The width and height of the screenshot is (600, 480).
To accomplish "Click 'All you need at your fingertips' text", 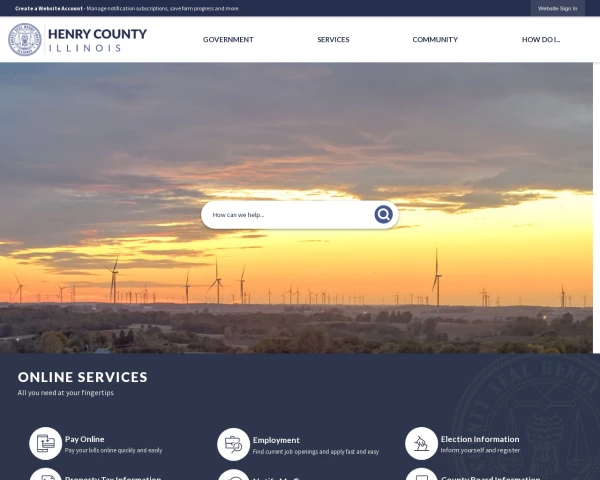I will [65, 393].
